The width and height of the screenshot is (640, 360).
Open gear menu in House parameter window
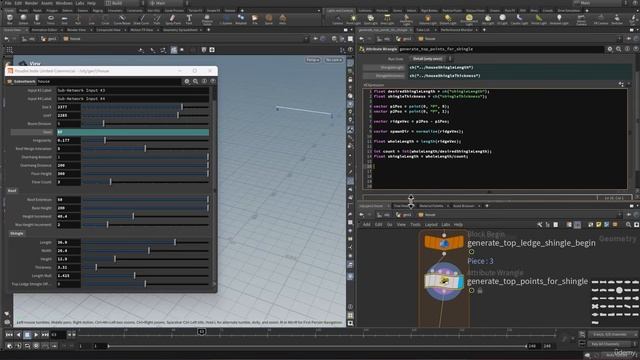click(x=187, y=81)
